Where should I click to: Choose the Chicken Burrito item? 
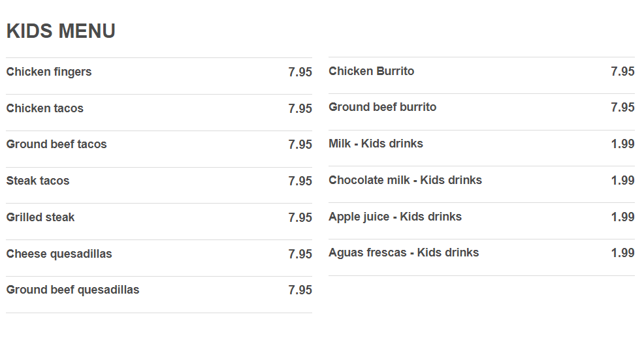click(x=371, y=71)
